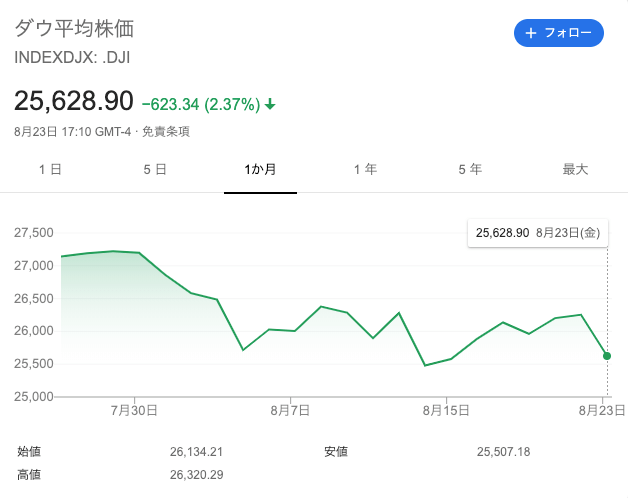Click the 25,628.90 chart tooltip
Image resolution: width=628 pixels, height=498 pixels.
pyautogui.click(x=537, y=233)
